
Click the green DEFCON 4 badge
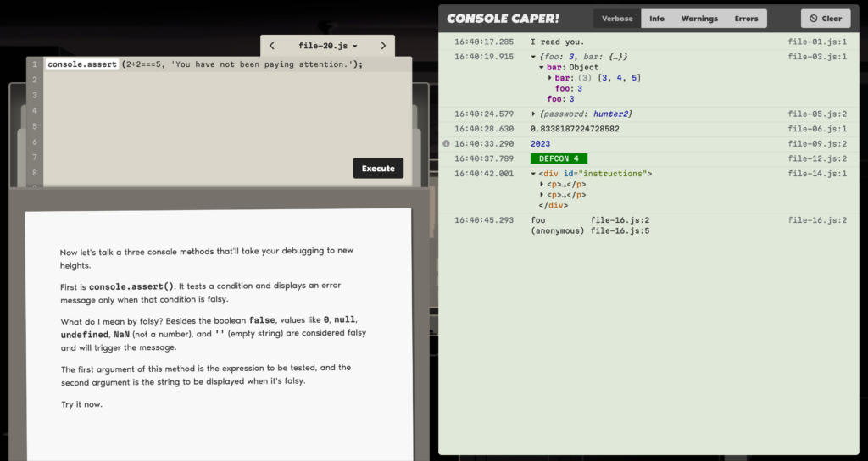(x=559, y=158)
